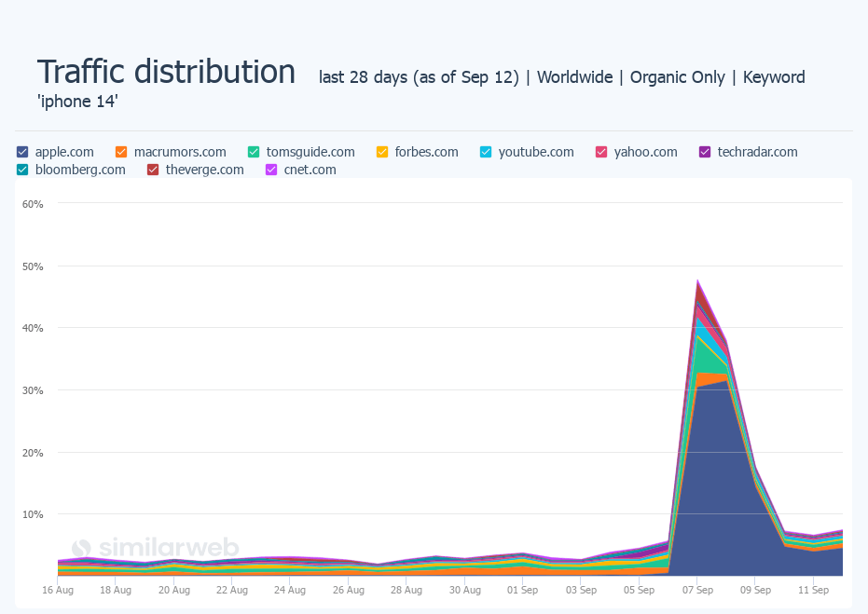The height and width of the screenshot is (614, 868).
Task: Select the cnet.com legend label
Action: tap(310, 170)
